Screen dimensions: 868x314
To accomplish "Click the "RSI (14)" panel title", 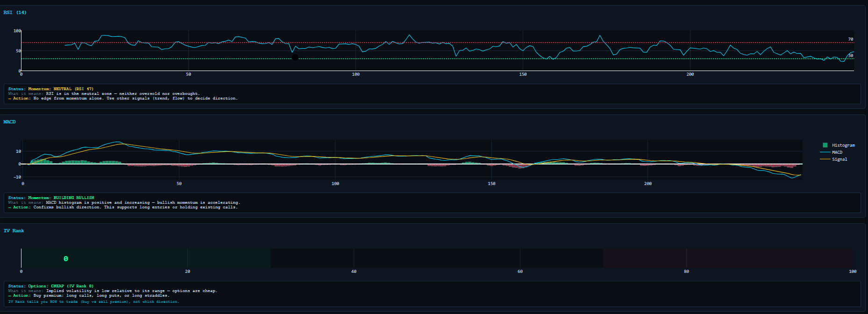I will pos(15,13).
